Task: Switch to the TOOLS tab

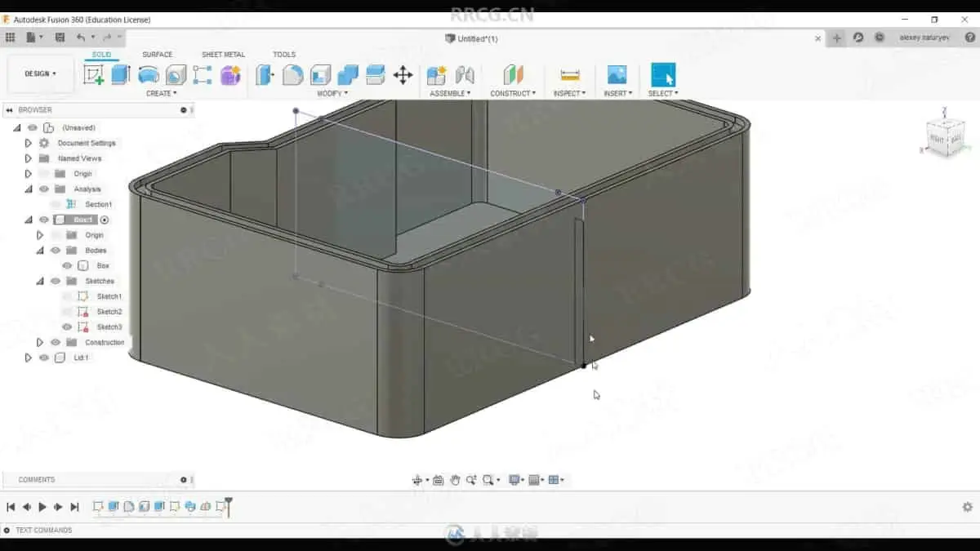Action: pyautogui.click(x=284, y=55)
